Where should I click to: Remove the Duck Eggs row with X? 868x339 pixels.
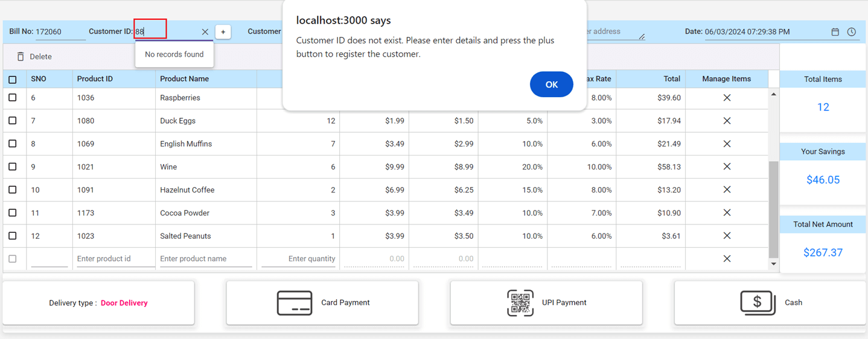tap(727, 121)
